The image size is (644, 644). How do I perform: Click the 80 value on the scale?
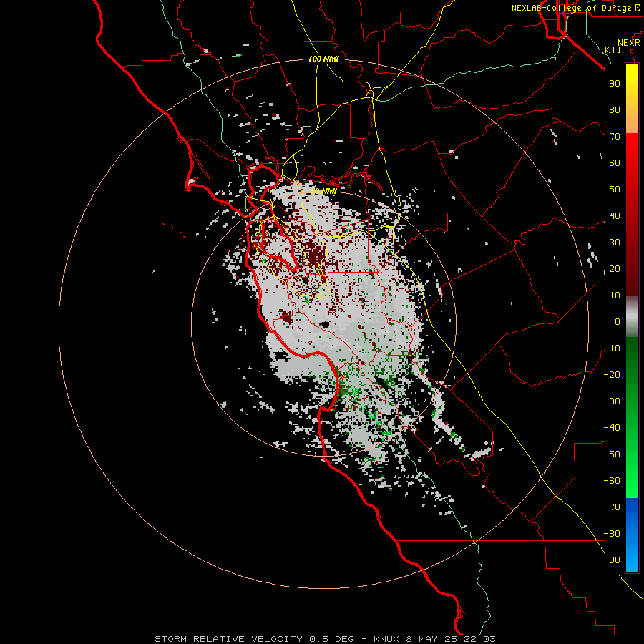[x=615, y=109]
